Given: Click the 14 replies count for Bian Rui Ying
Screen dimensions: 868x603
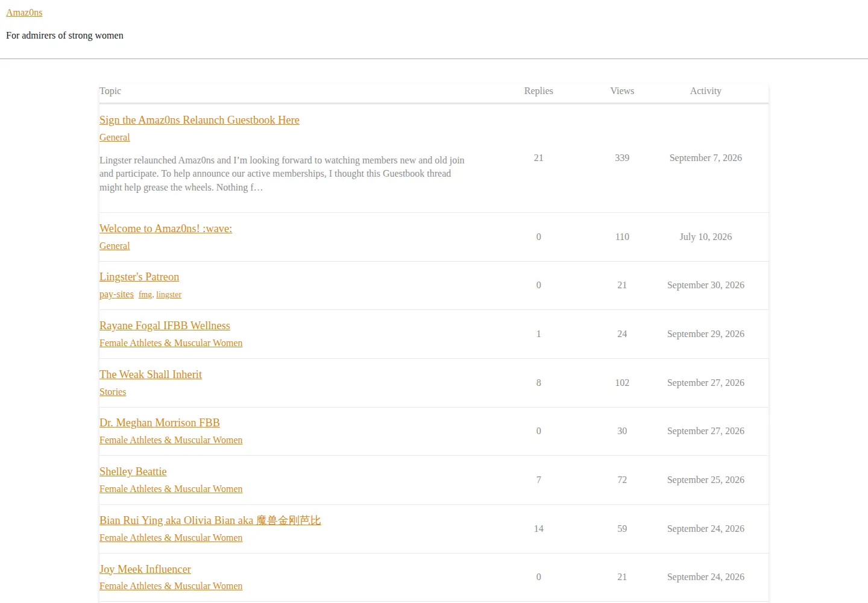Looking at the screenshot, I should click(x=539, y=529).
